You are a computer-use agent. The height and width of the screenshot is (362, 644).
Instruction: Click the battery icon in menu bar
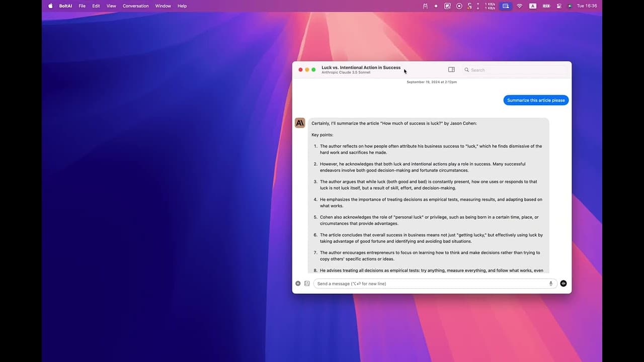coord(546,6)
